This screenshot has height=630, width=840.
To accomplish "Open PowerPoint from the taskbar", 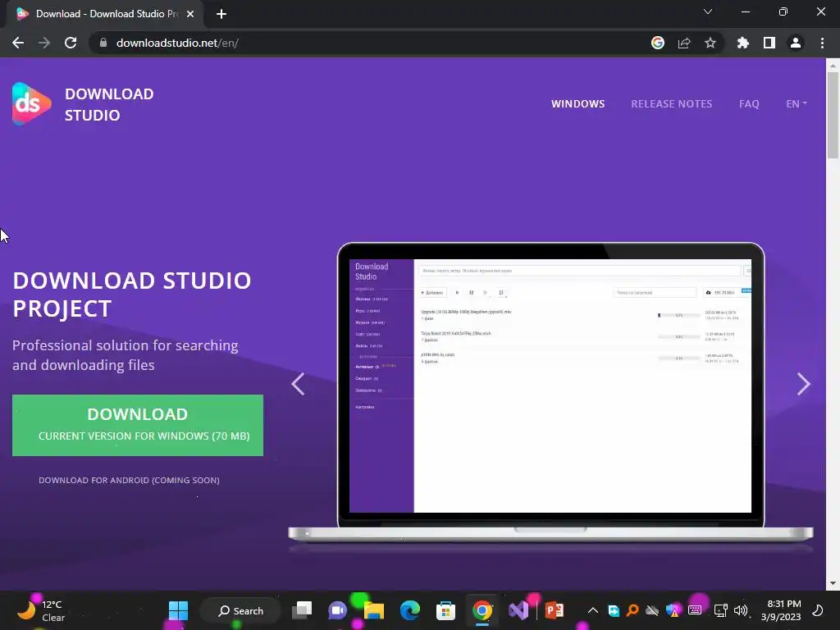I will click(555, 610).
